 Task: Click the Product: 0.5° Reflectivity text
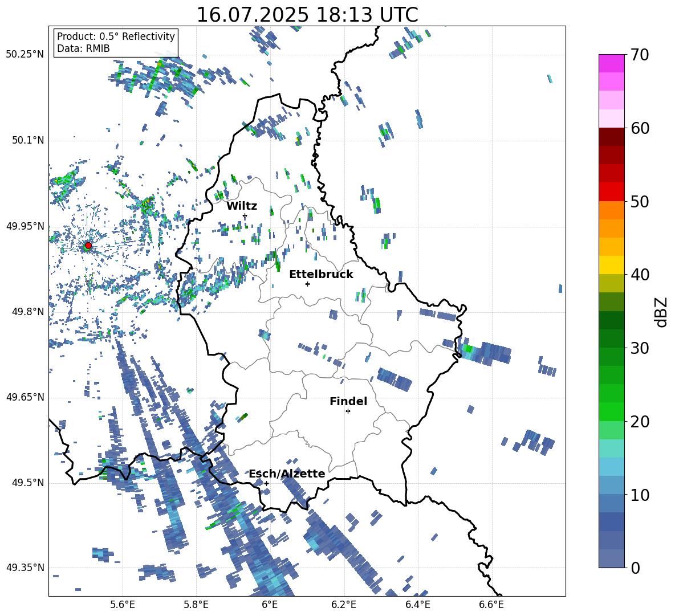(x=116, y=36)
